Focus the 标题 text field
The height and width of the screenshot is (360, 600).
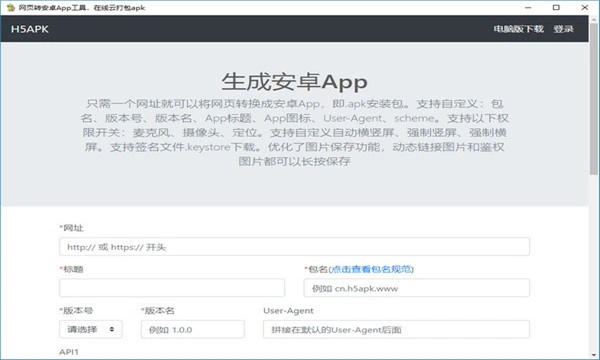pos(172,288)
